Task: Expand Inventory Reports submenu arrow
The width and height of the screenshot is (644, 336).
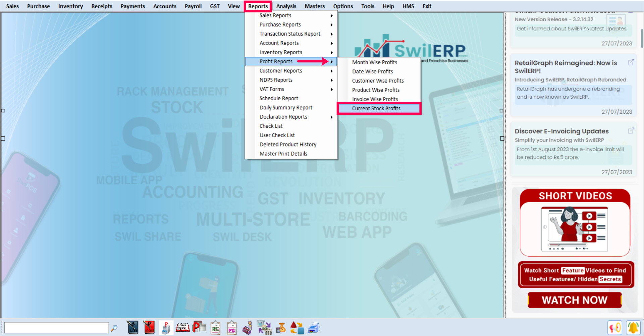Action: tap(332, 52)
